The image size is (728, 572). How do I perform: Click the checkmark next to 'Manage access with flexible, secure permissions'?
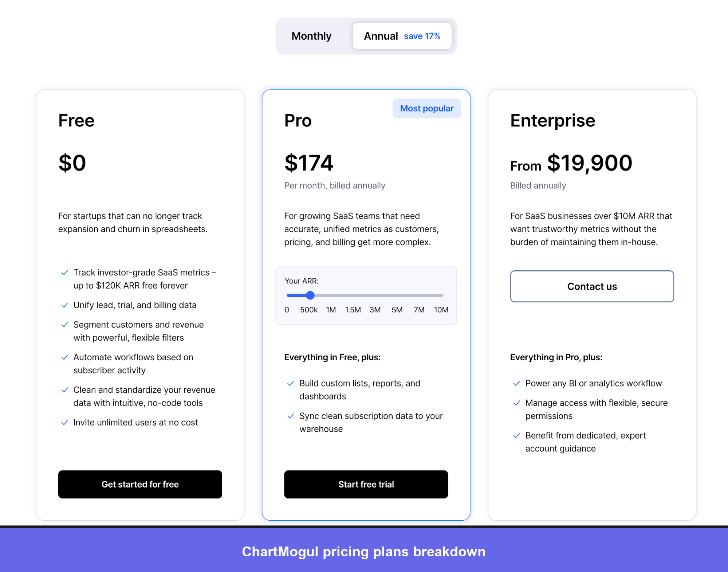[516, 403]
